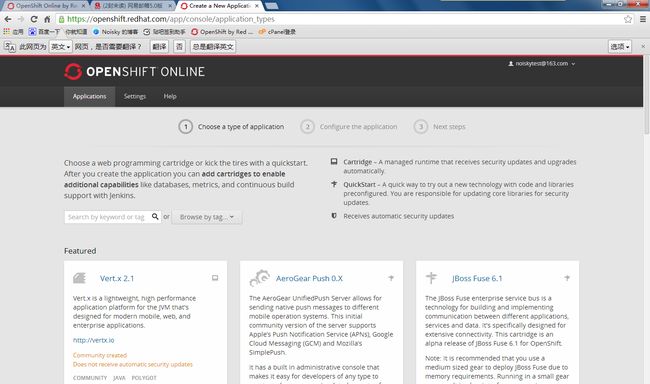Open the cPanel login bookmark
This screenshot has height=384, width=650.
click(277, 32)
